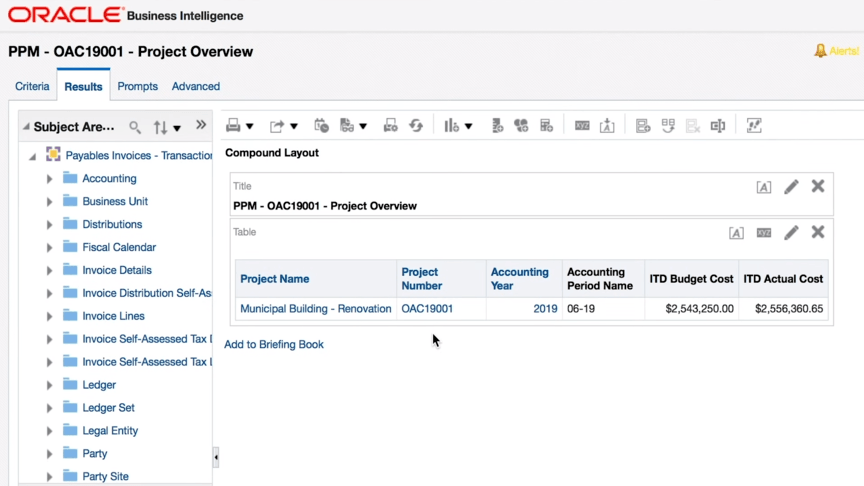Click Format Container icon in Title view

(764, 187)
